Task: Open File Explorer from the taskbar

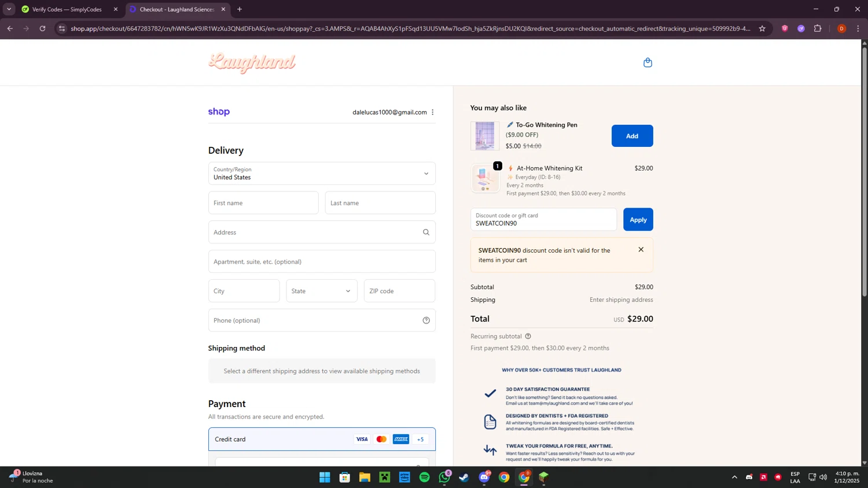Action: click(365, 477)
